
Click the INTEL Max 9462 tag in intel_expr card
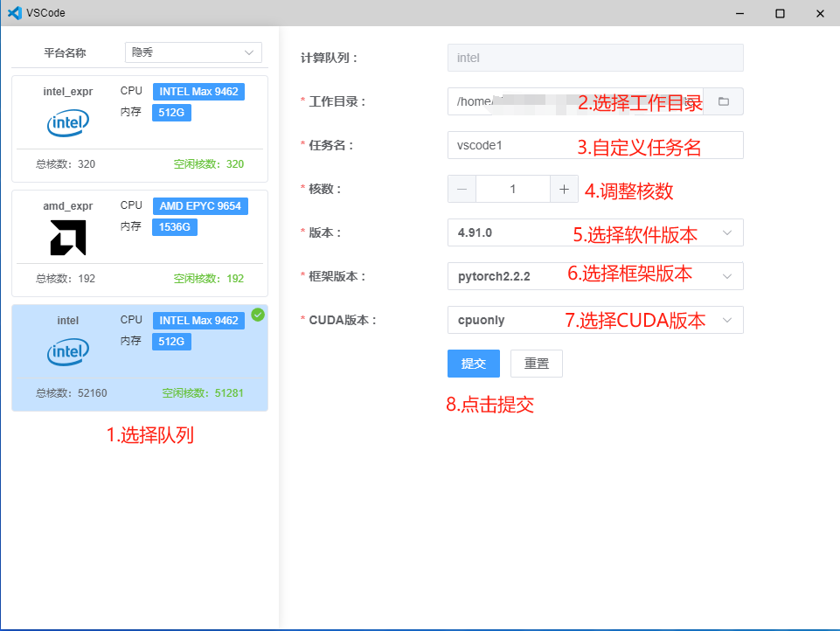pos(198,92)
